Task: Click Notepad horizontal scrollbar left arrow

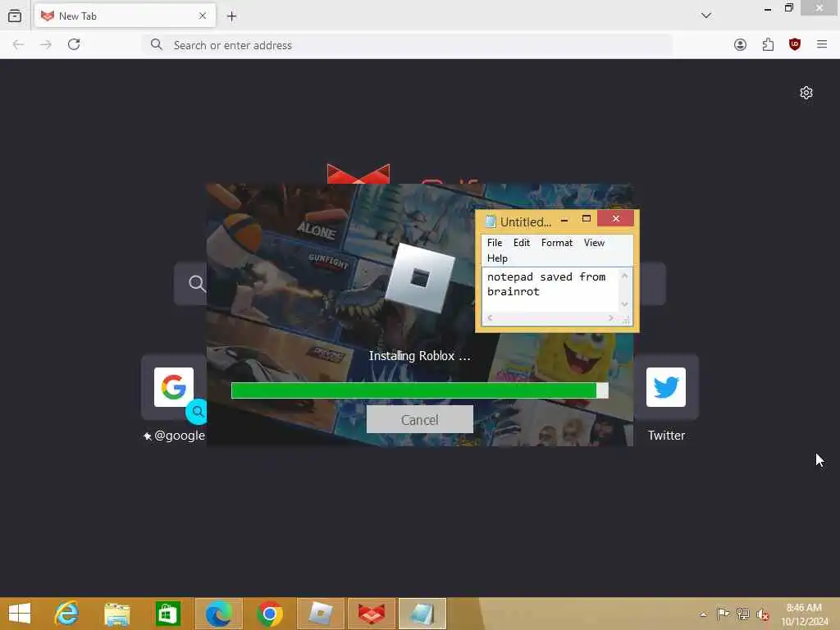Action: tap(491, 317)
